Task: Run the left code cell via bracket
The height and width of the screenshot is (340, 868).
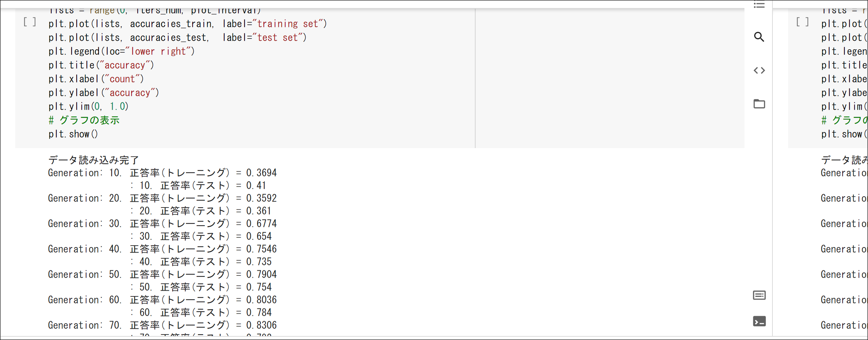Action: click(x=30, y=22)
